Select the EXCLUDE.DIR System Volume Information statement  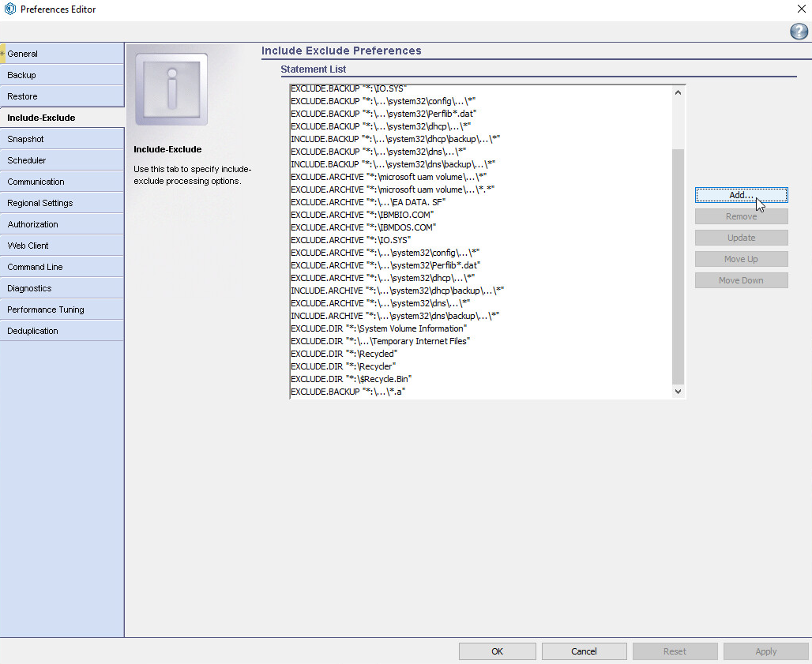point(378,328)
